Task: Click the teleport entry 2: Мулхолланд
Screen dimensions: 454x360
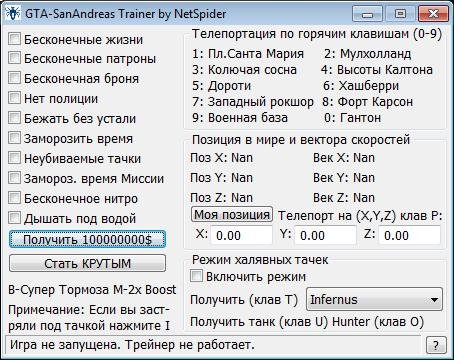Action: point(367,54)
